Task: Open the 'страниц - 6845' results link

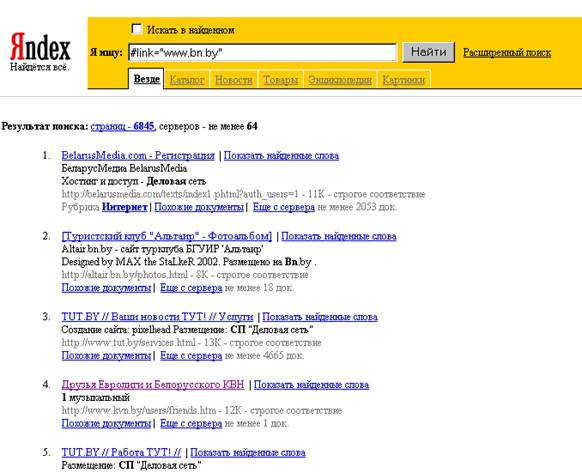Action: [122, 126]
